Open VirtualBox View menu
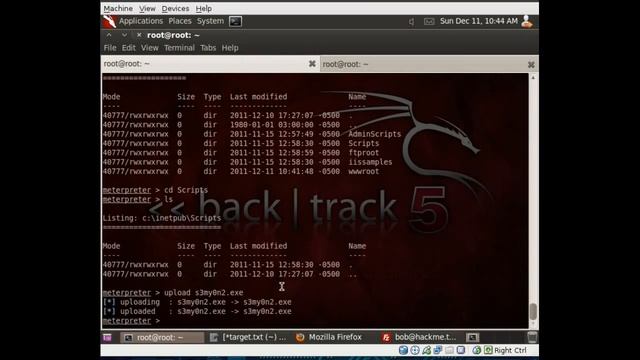The image size is (640, 360). [147, 9]
